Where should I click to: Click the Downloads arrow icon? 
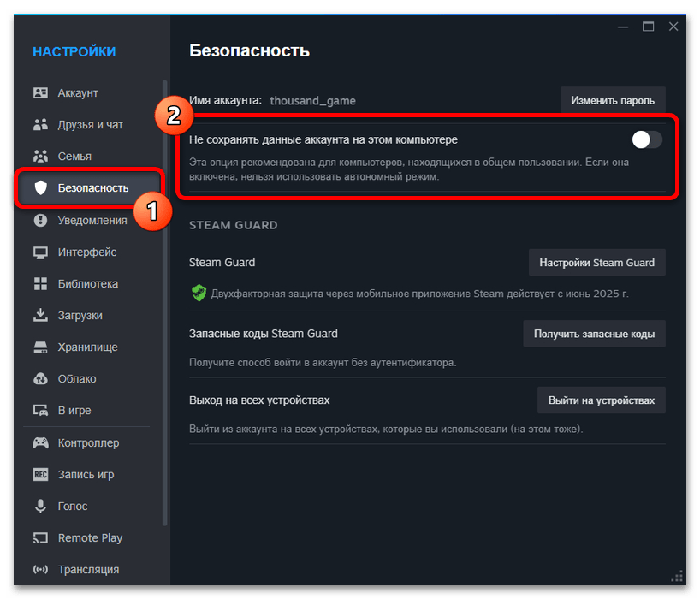(x=40, y=316)
